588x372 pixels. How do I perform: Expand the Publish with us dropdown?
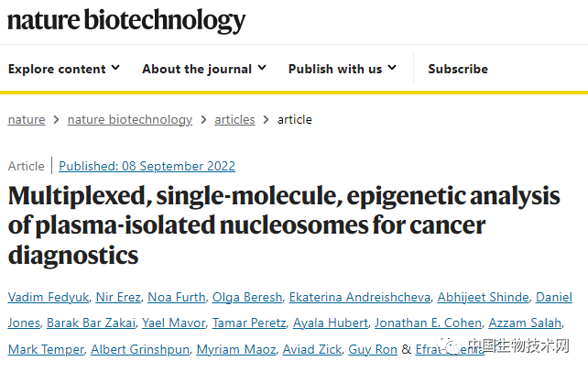(342, 69)
